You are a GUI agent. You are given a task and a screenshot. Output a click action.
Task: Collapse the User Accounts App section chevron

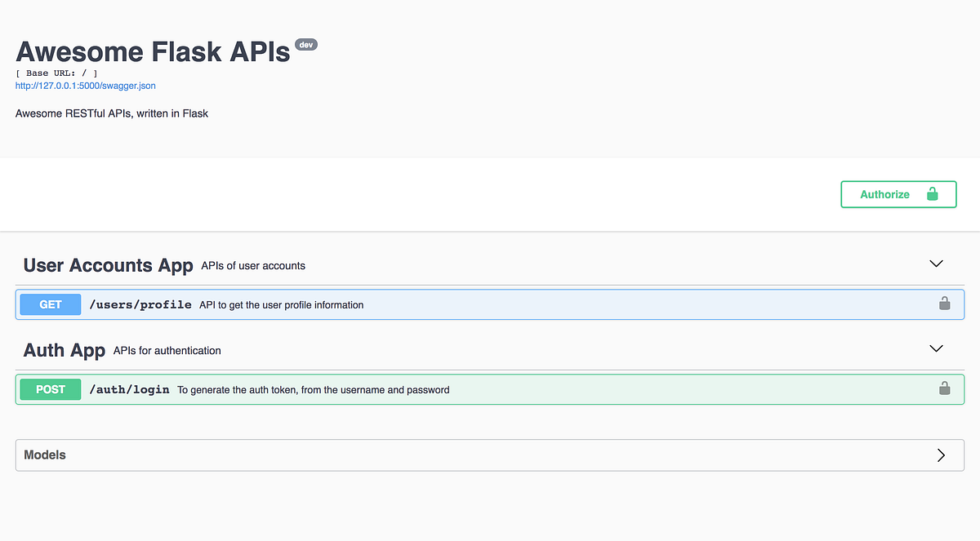[936, 264]
